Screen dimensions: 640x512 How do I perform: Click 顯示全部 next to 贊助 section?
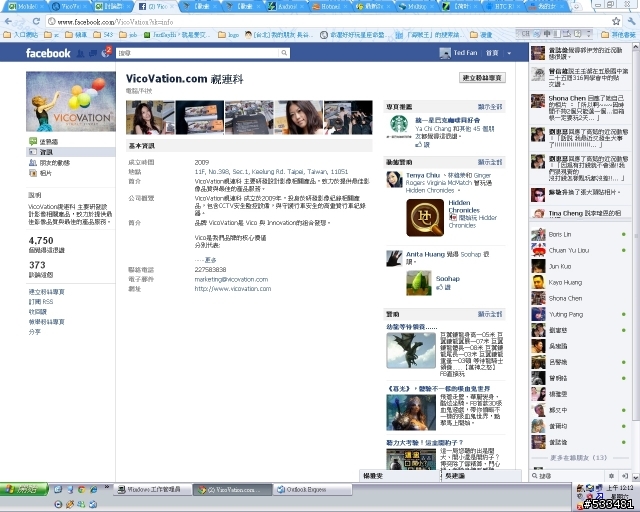click(x=490, y=314)
